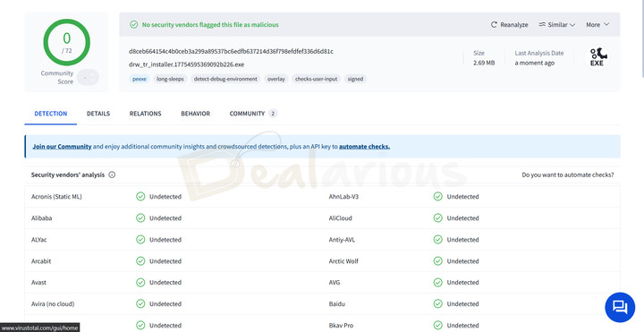Select the detect-debug-environment tag

pos(225,79)
